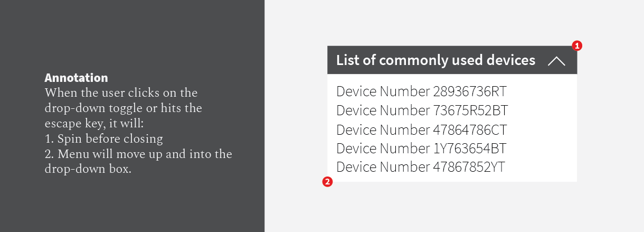Image resolution: width=644 pixels, height=232 pixels.
Task: Choose Device Number 47867852YT option
Action: pyautogui.click(x=421, y=168)
